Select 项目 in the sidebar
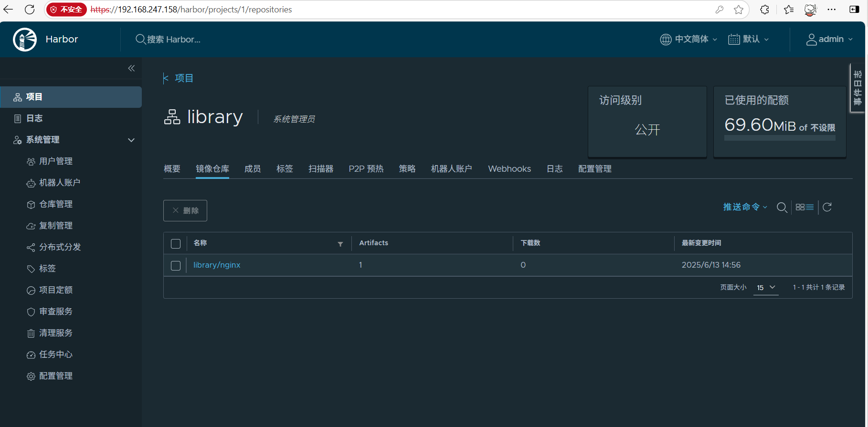Viewport: 868px width, 427px height. tap(71, 97)
